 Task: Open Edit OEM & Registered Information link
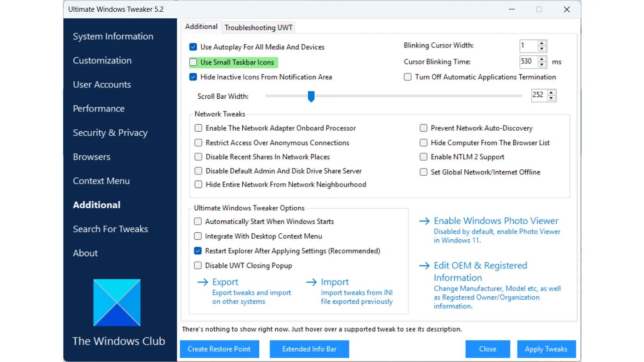(480, 272)
